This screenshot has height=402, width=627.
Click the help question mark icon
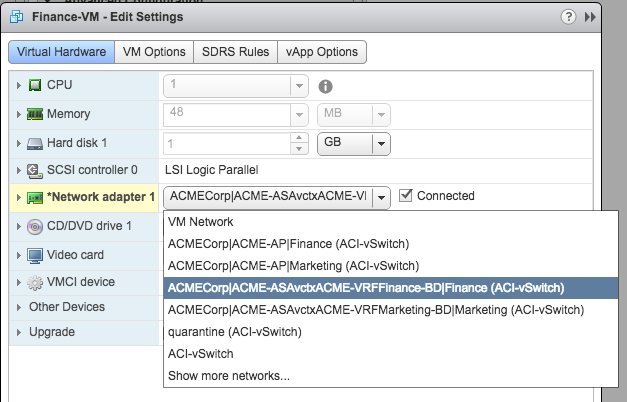568,17
